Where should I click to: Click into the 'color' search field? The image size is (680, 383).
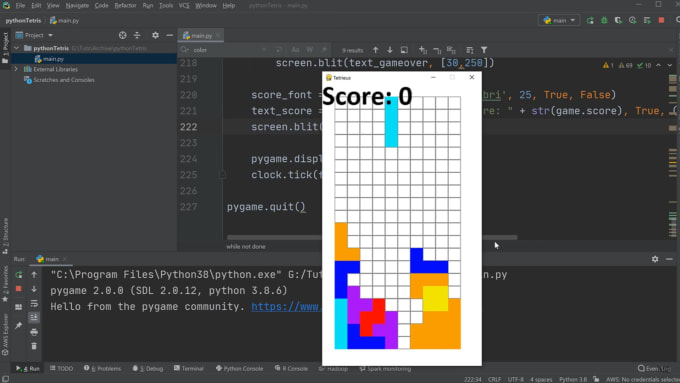(x=226, y=50)
